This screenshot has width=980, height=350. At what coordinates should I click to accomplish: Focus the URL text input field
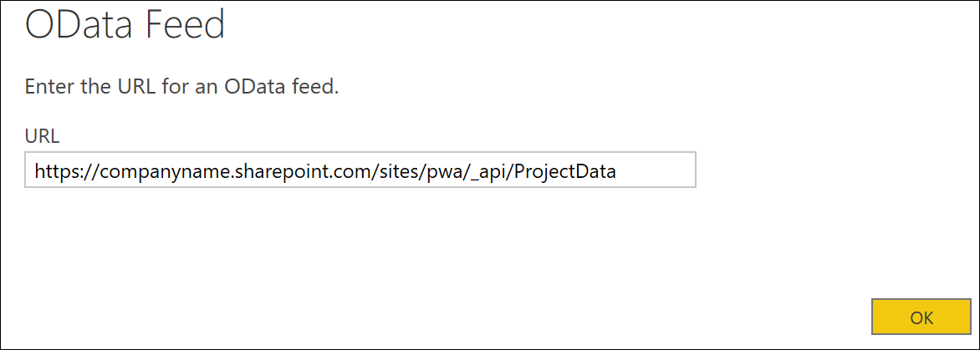click(x=360, y=169)
